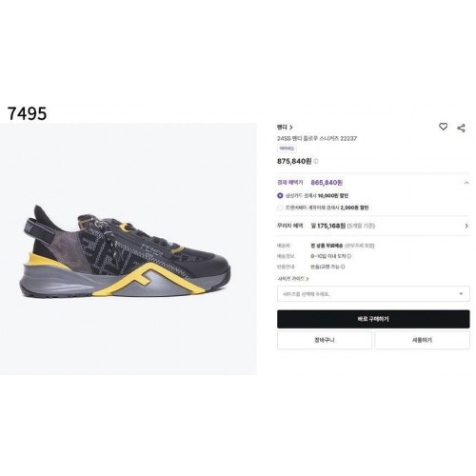Click the 865,840원 discounted price text

327,183
